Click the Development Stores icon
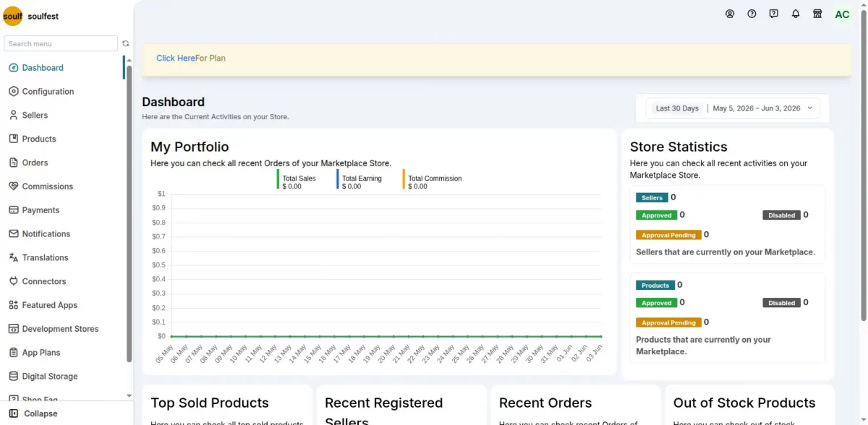 pyautogui.click(x=13, y=329)
